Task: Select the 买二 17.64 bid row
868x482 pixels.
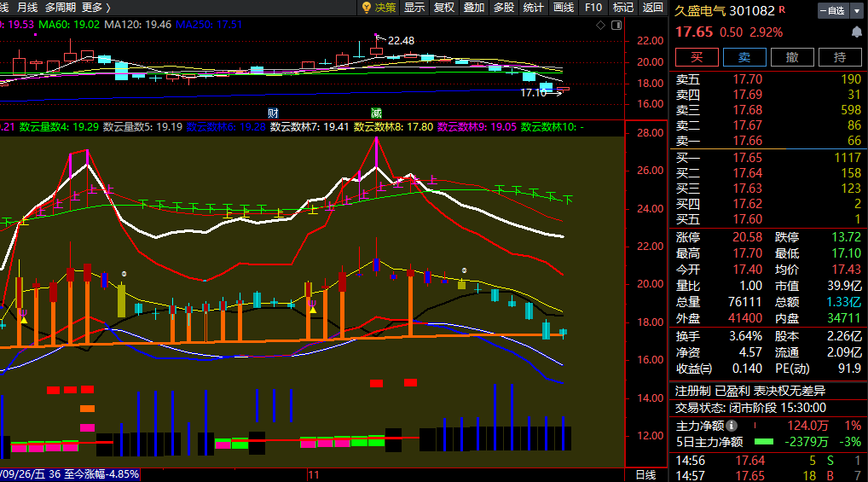Action: tap(768, 173)
